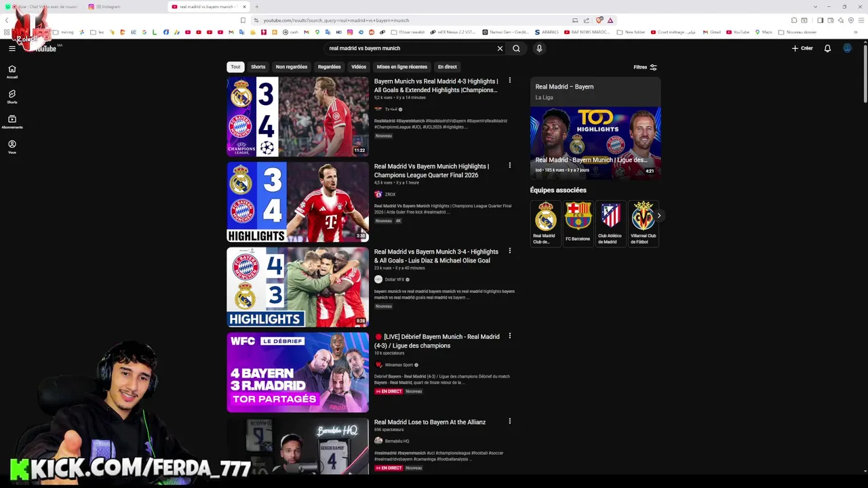This screenshot has width=868, height=488.
Task: Open Shorts from the left sidebar
Action: [12, 97]
